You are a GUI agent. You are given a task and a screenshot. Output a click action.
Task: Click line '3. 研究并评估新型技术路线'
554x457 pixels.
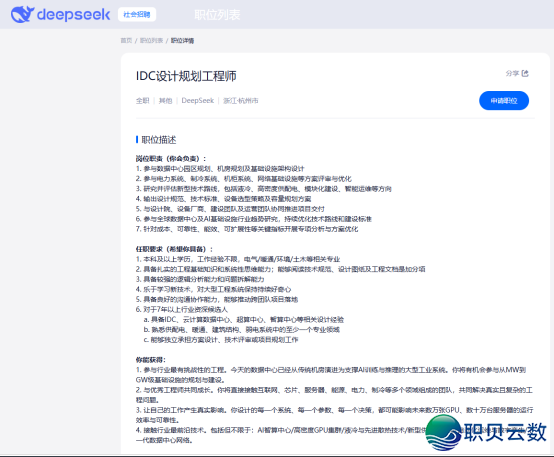click(264, 189)
